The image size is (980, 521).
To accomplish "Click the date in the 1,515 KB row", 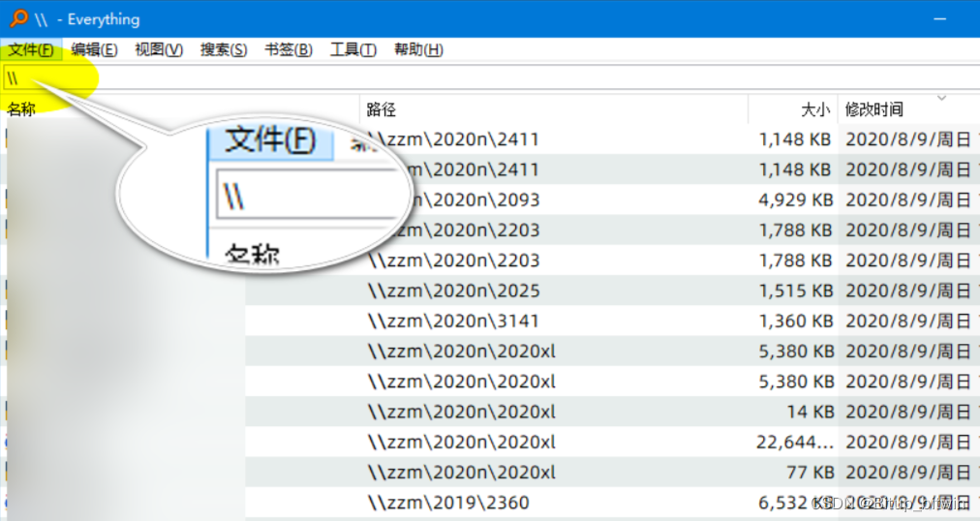I will [908, 291].
